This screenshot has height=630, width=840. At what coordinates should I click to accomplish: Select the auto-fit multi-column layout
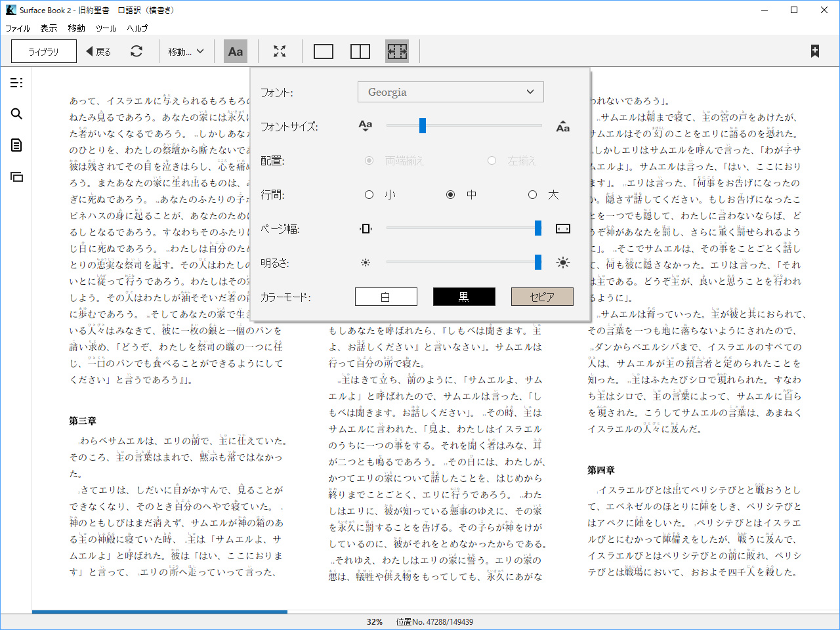point(397,51)
